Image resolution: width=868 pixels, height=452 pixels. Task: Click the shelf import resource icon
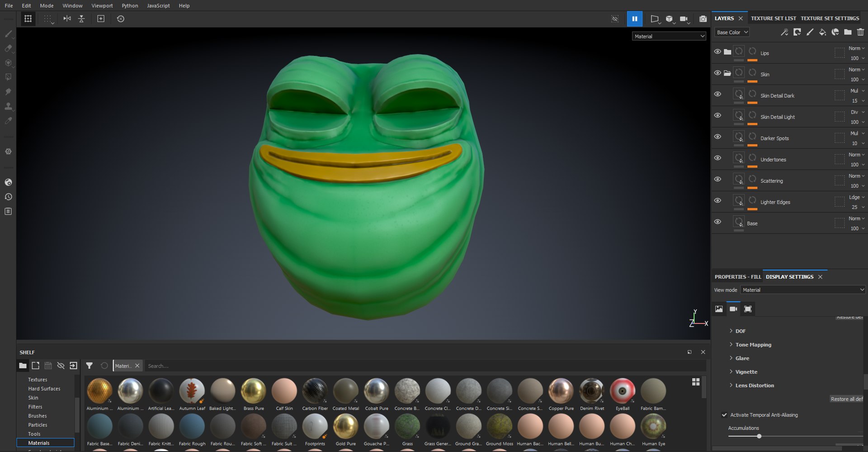coord(73,366)
